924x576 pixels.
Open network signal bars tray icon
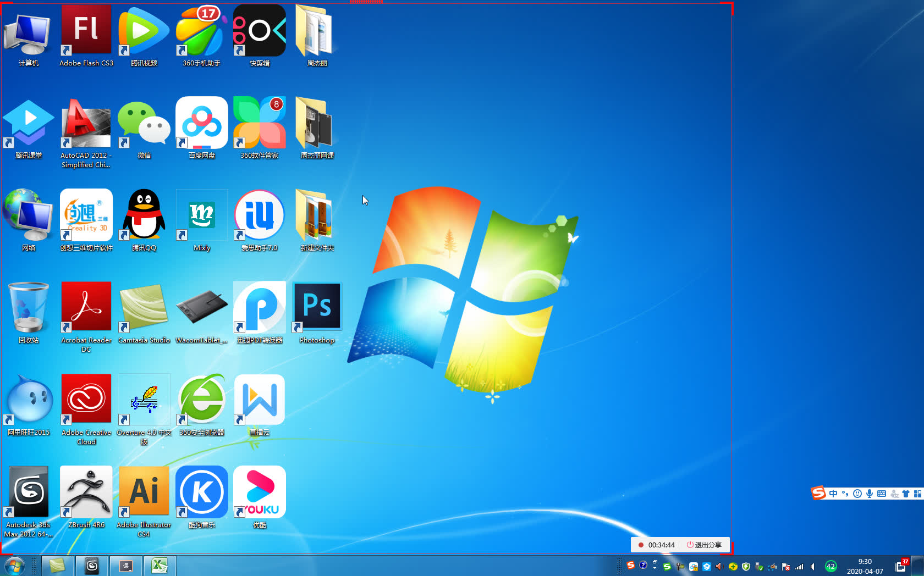pyautogui.click(x=799, y=567)
